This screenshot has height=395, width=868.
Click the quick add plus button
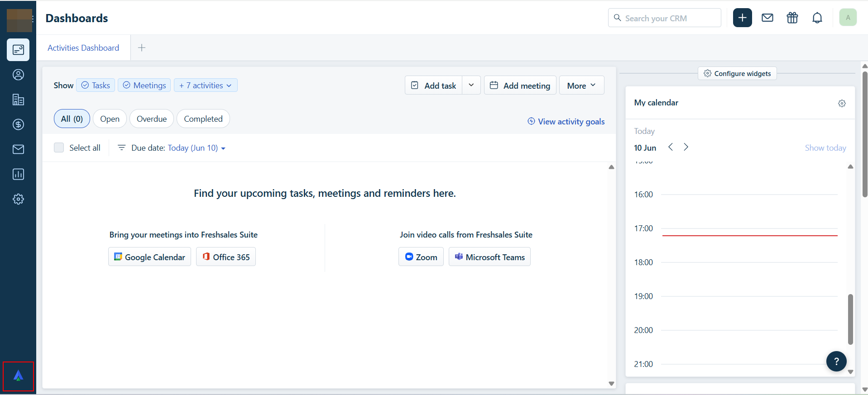point(742,18)
